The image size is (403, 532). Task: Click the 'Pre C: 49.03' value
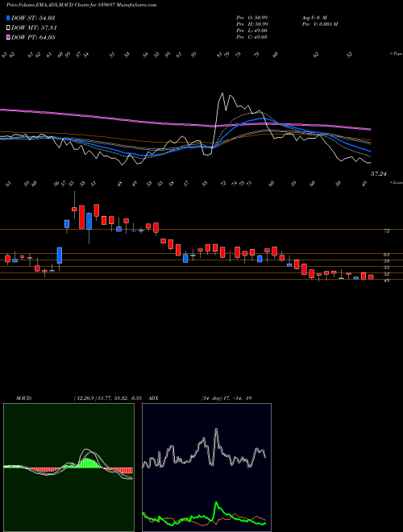[x=252, y=37]
